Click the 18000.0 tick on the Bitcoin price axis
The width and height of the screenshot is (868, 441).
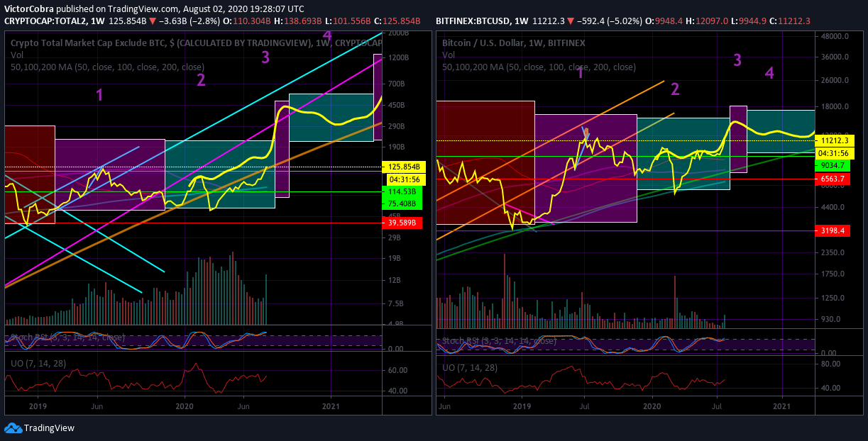pos(834,106)
